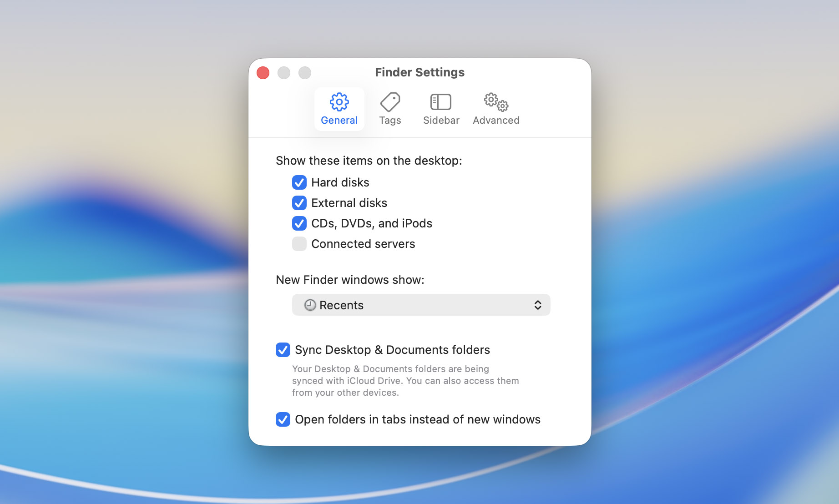Screen dimensions: 839x504
Task: Toggle CDs, DVDs, and iPods checkbox
Action: coord(299,223)
